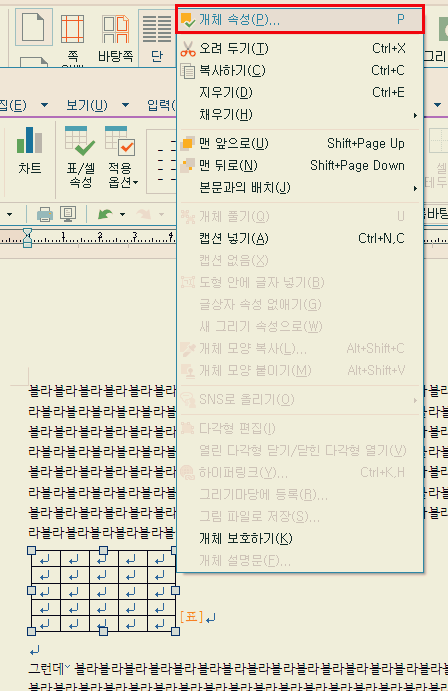This screenshot has height=691, width=448.
Task: Click the orange [표] table marker
Action: click(191, 617)
